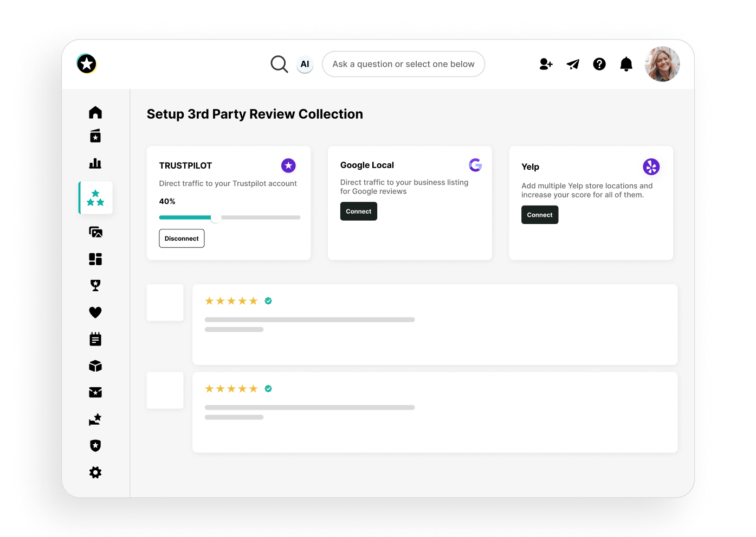756x537 pixels.
Task: Click the notepad icon in sidebar
Action: [x=95, y=339]
